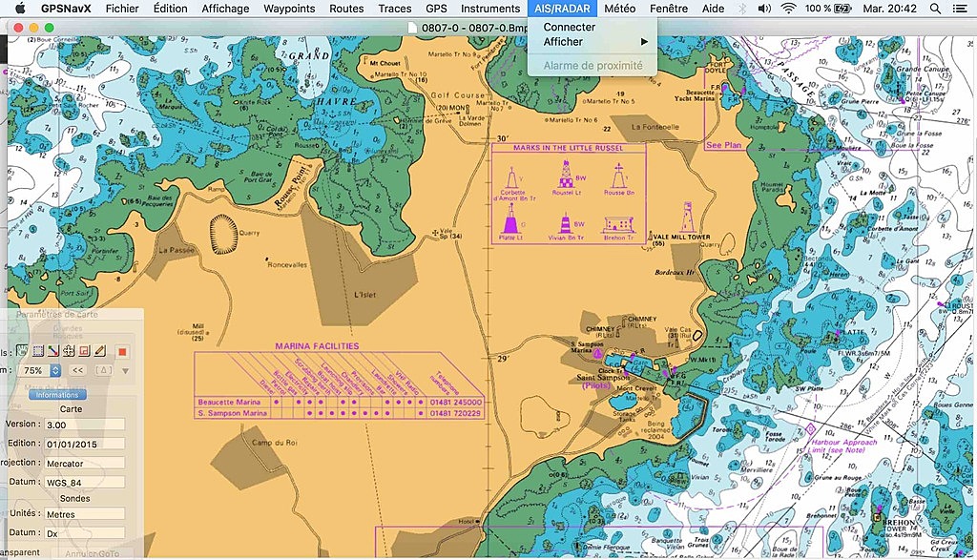Click the Rousse Bn beacon symbol
Viewport: 977px width, 560px height.
(x=618, y=175)
